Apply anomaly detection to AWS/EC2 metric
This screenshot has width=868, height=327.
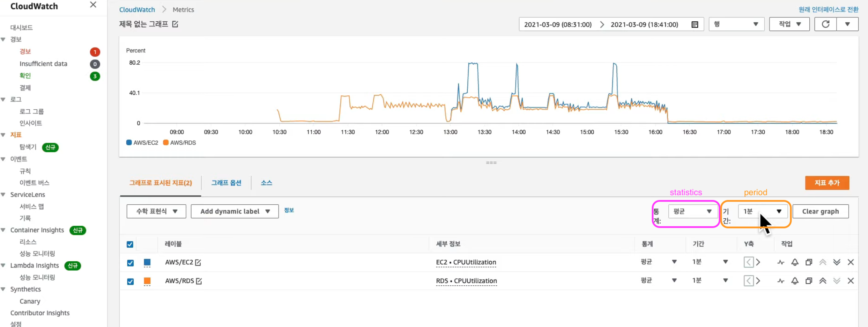[781, 262]
